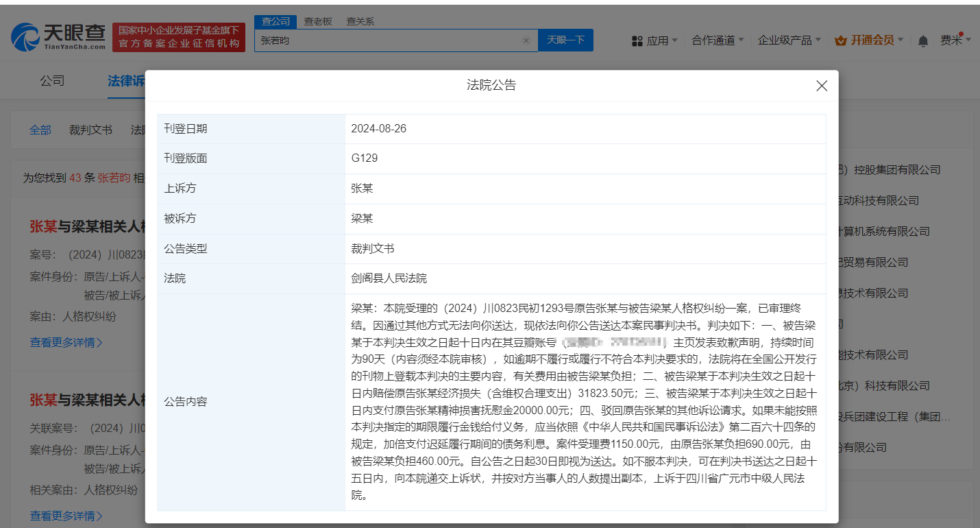The width and height of the screenshot is (980, 528).
Task: Switch to the 查老板 search tab
Action: click(x=318, y=21)
